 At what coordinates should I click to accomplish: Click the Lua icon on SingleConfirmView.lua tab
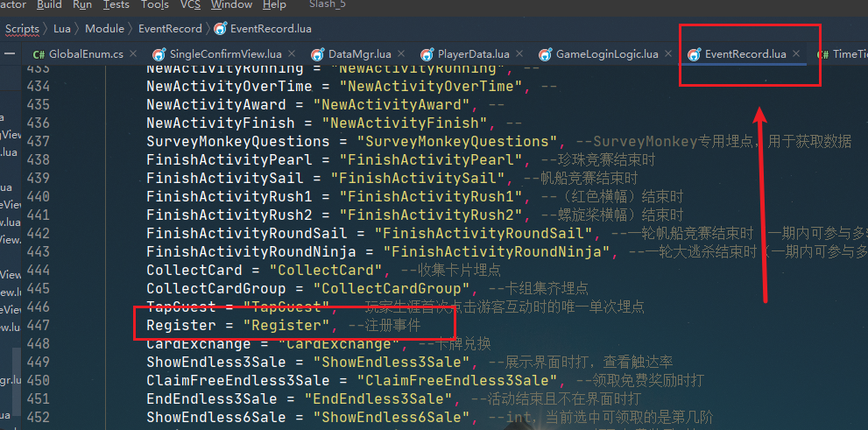[159, 54]
